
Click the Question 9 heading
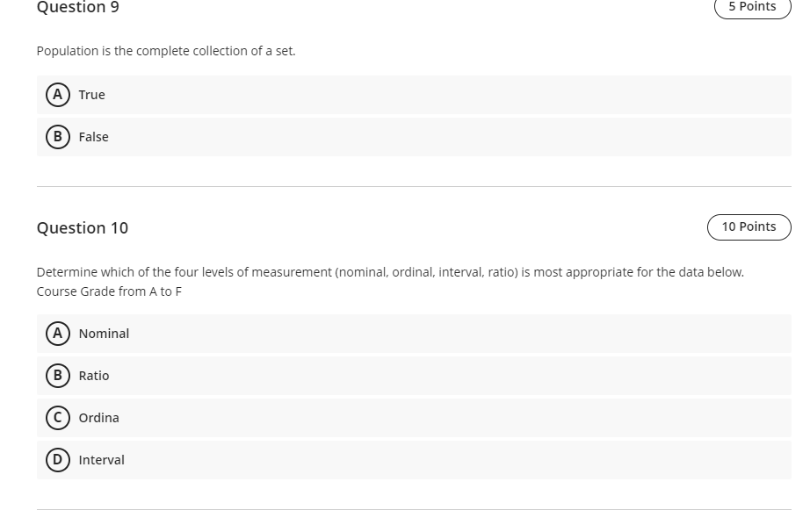pyautogui.click(x=77, y=8)
